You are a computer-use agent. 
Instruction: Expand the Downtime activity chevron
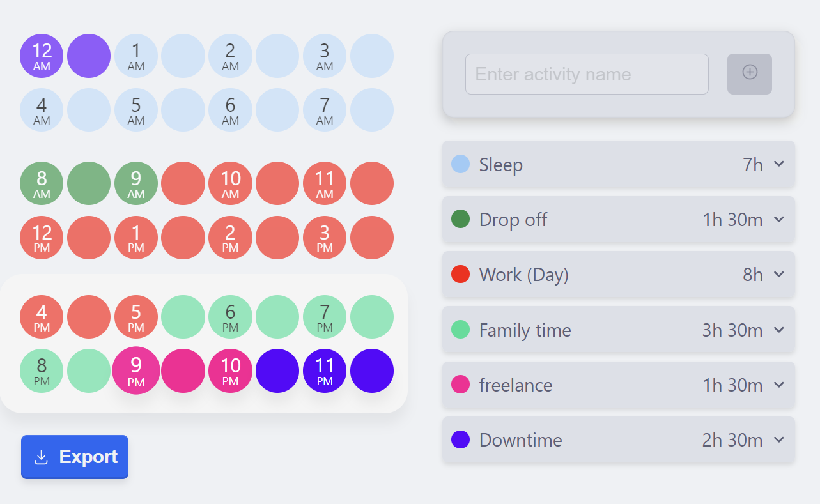tap(778, 439)
